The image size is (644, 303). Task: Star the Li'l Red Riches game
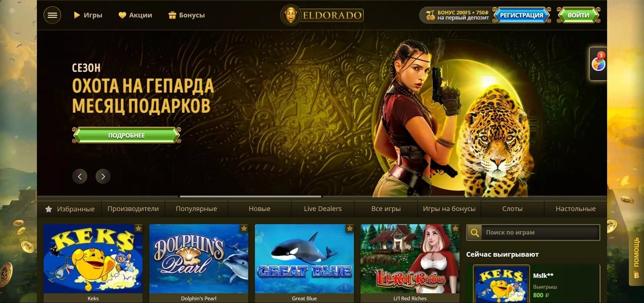(455, 229)
